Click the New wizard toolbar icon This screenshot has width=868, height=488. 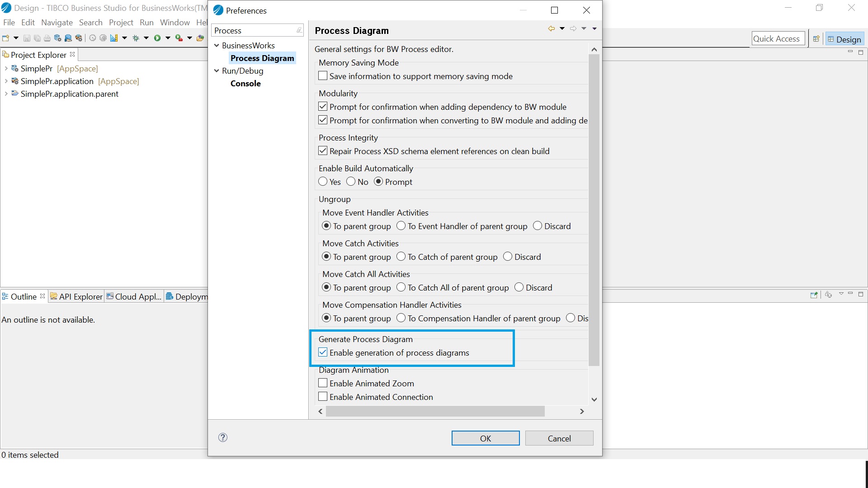6,38
